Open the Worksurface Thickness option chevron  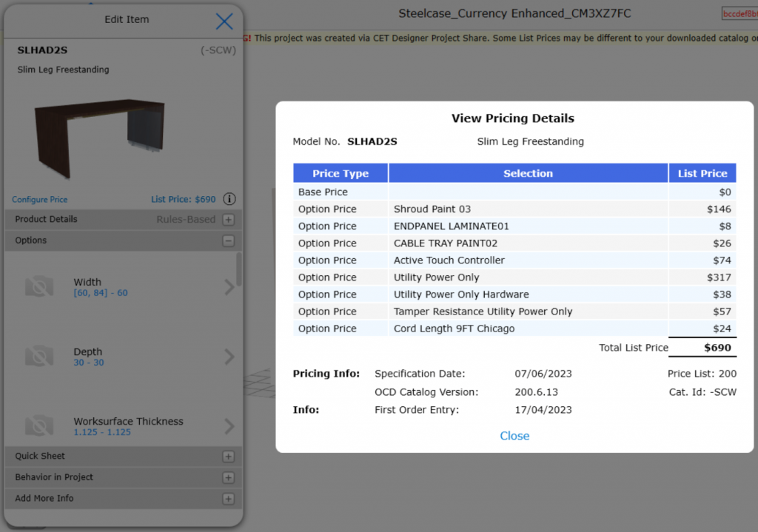[x=229, y=426]
